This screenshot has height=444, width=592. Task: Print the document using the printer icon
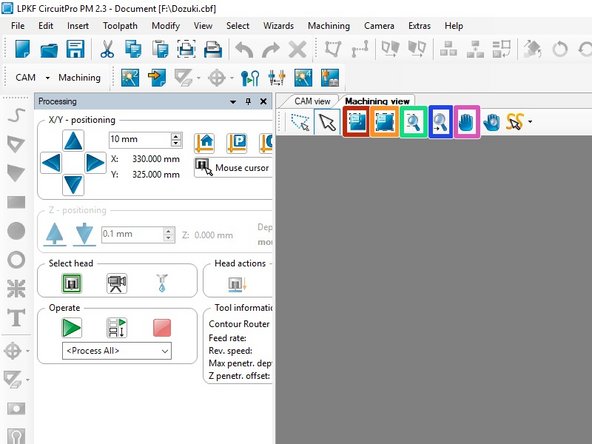(213, 49)
